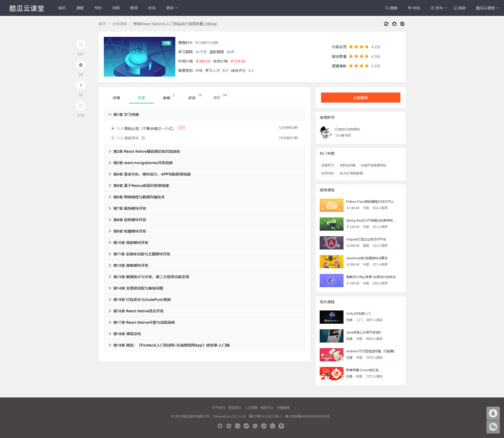Image resolution: width=504 pixels, height=438 pixels.
Task: Click the favorite star icon above 270
Action: click(81, 106)
